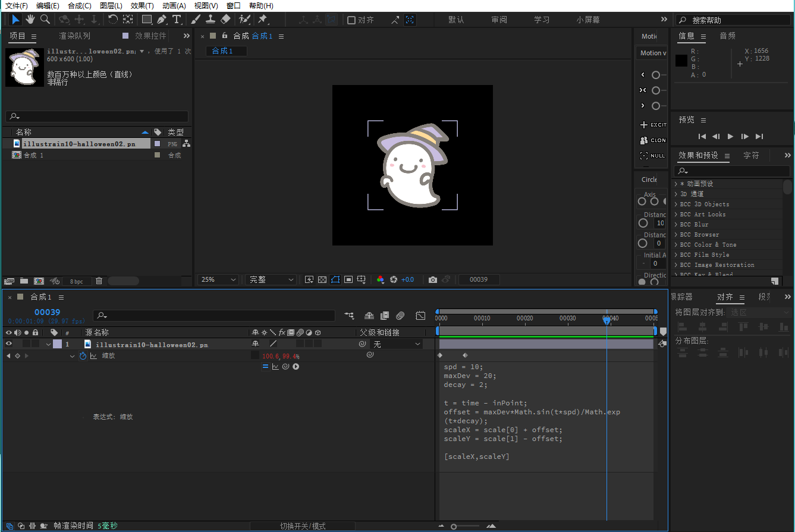This screenshot has height=532, width=795.
Task: Select the Zoom magnifier tool
Action: 45,20
